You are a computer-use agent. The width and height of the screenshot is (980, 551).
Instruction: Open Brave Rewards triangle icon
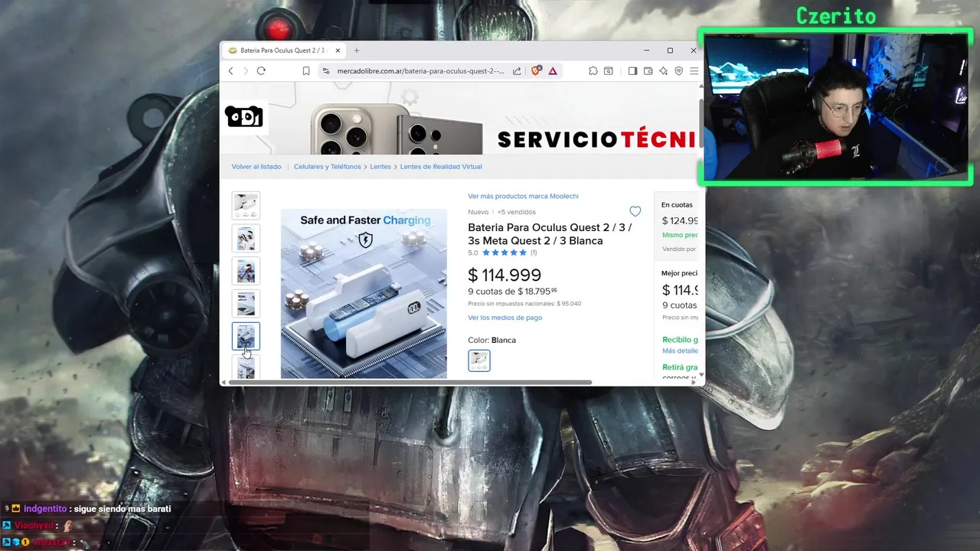[552, 70]
